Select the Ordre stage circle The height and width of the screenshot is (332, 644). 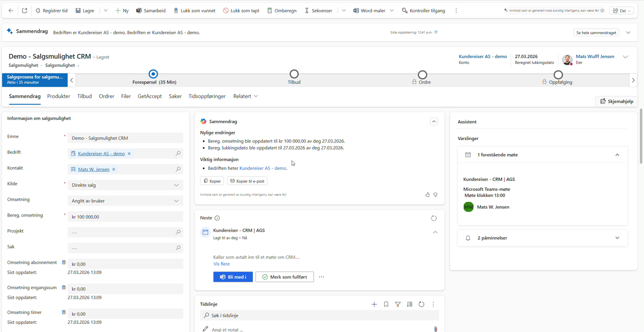[422, 75]
